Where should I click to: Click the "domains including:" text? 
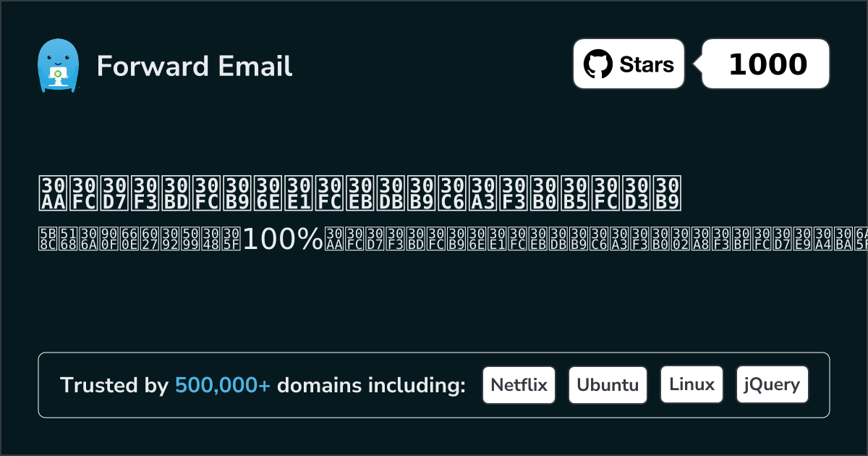click(x=371, y=386)
